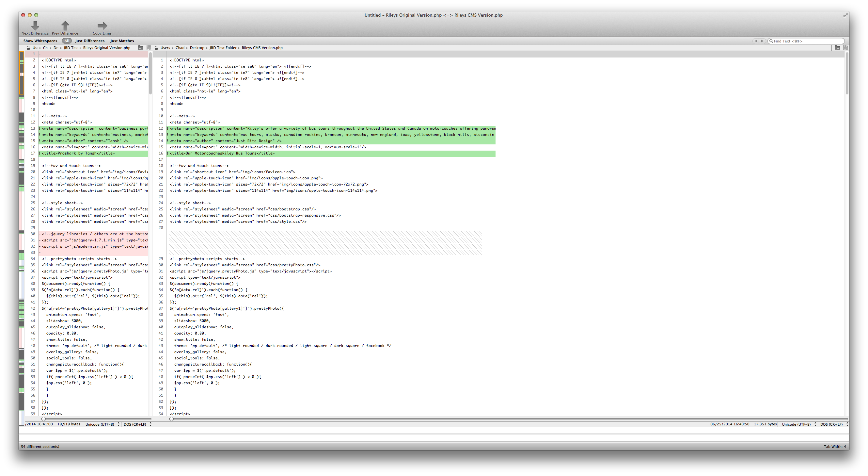The width and height of the screenshot is (868, 476).
Task: Click JRD Test Folder in right path
Action: (223, 48)
